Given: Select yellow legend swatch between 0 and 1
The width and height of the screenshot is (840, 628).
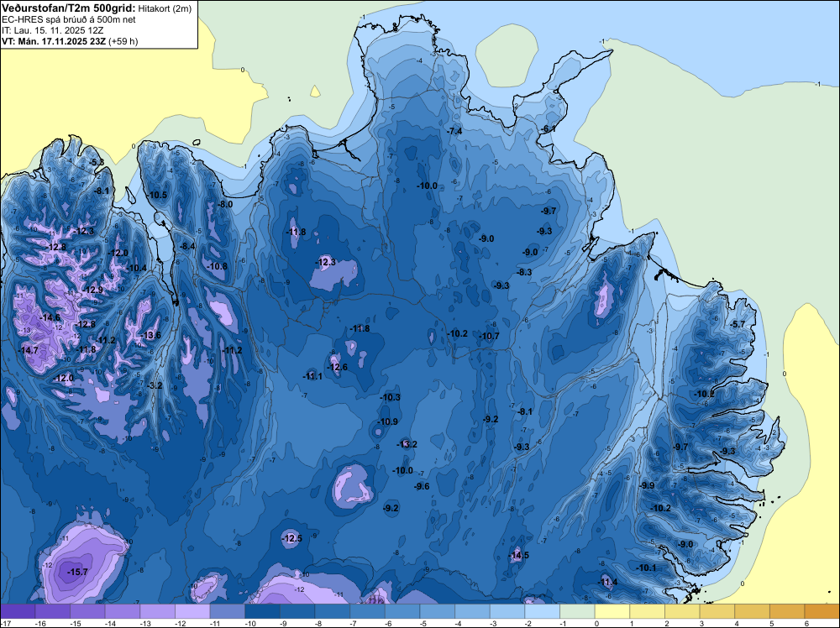Looking at the screenshot, I should [612, 611].
